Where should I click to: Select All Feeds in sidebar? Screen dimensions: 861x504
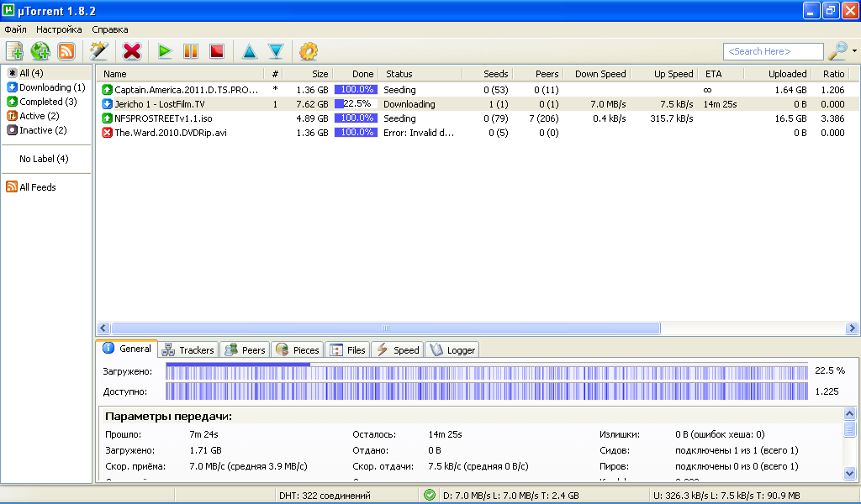pos(31,187)
